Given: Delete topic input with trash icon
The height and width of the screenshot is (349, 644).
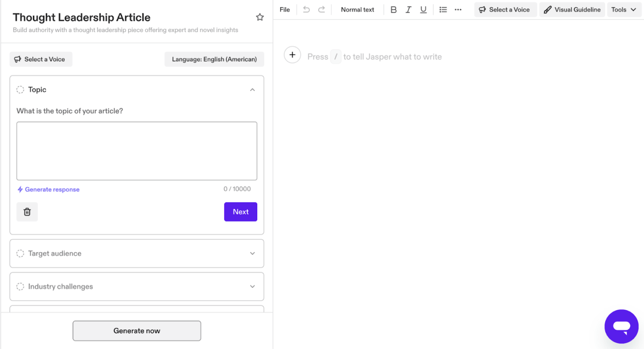Looking at the screenshot, I should (27, 212).
